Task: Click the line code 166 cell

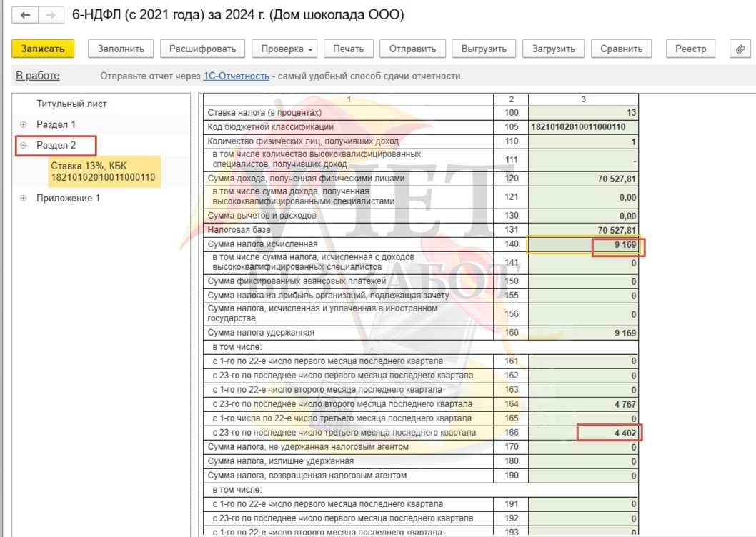Action: pos(511,433)
